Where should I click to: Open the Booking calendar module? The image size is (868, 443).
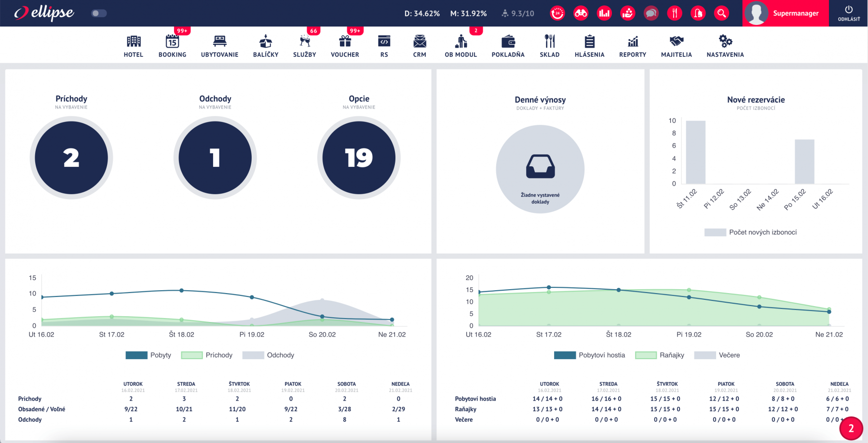click(x=172, y=46)
